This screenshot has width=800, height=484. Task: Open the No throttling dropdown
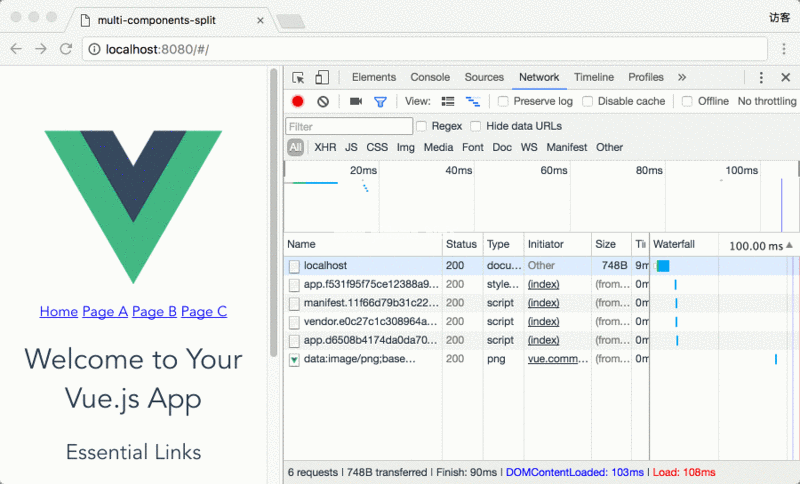pos(767,101)
